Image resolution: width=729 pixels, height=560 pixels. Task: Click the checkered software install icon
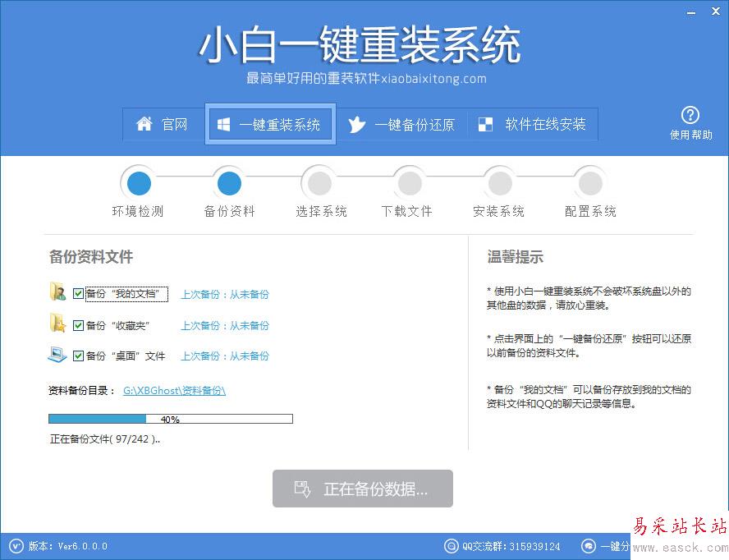tap(485, 124)
